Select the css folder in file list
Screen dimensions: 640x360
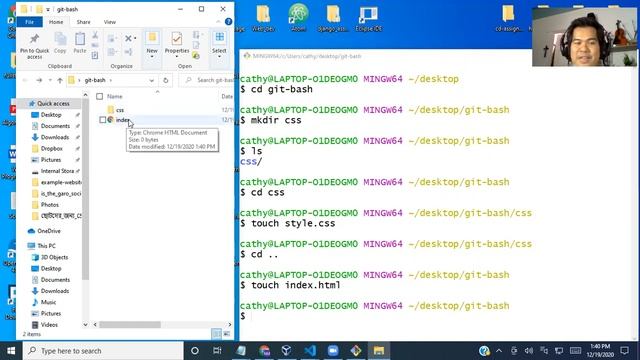(x=120, y=110)
